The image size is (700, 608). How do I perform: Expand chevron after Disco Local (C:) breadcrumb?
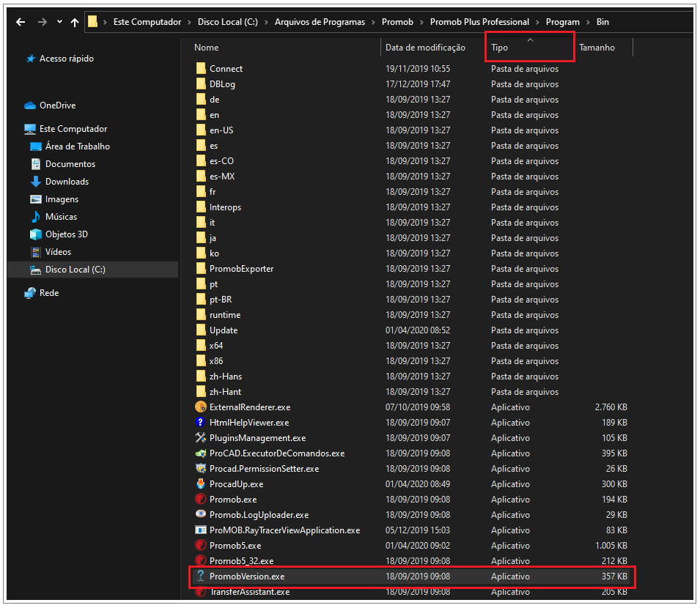(x=267, y=22)
